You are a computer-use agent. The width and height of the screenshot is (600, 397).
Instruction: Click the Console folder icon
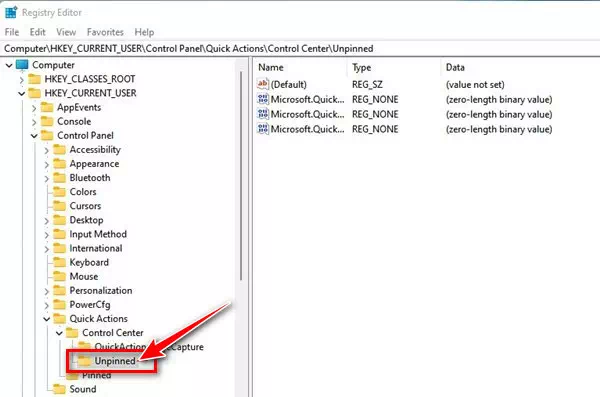coord(47,121)
